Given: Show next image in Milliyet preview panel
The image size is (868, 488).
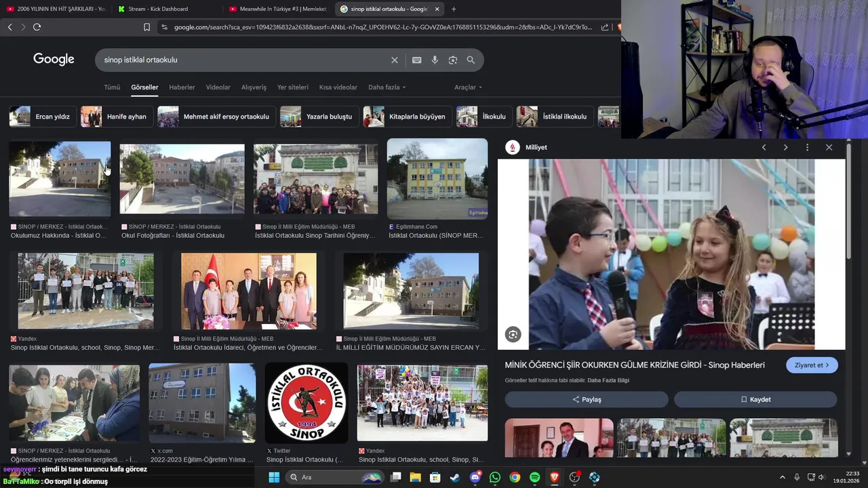Looking at the screenshot, I should (785, 147).
